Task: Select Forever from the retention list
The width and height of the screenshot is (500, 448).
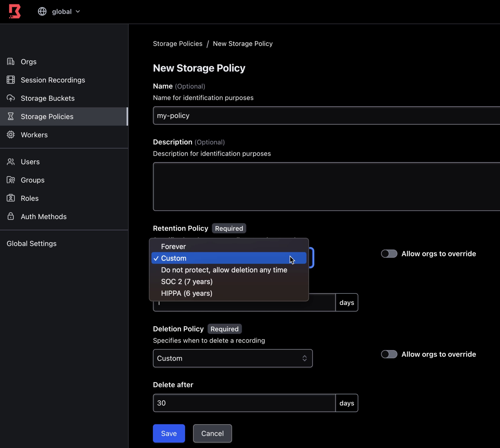Action: click(173, 246)
